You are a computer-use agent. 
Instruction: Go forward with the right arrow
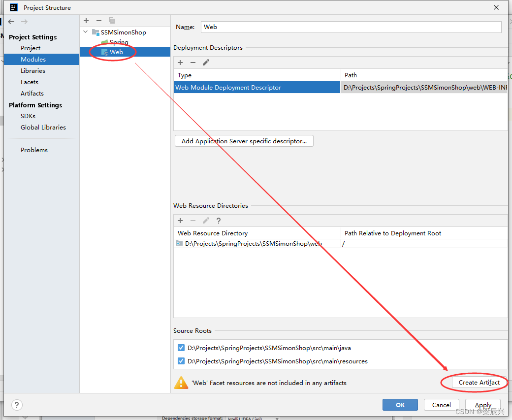point(24,22)
